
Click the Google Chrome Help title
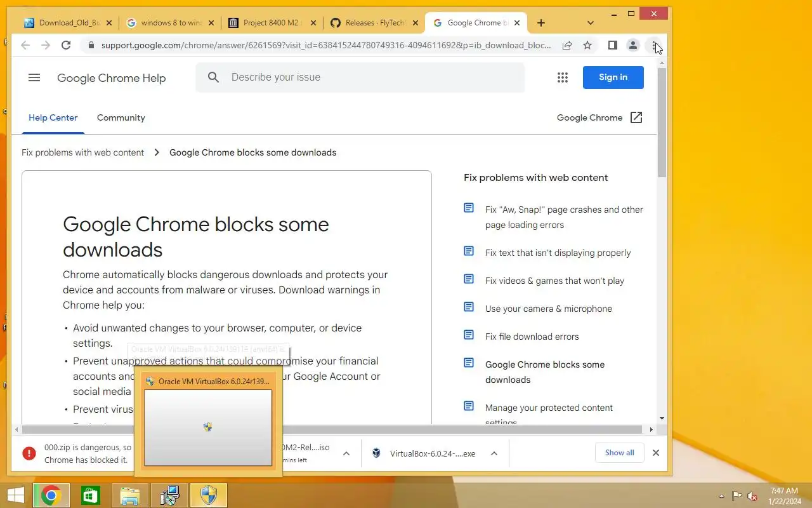pyautogui.click(x=111, y=78)
